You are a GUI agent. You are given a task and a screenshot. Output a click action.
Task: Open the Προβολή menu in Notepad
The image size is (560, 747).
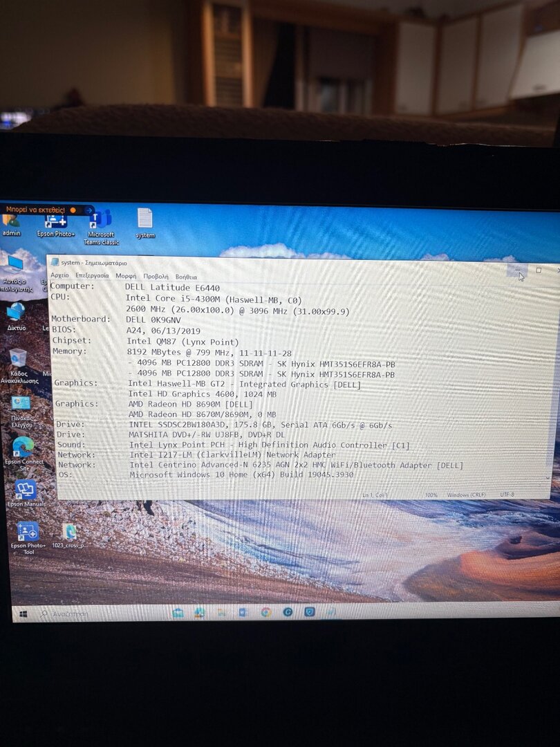(x=156, y=276)
